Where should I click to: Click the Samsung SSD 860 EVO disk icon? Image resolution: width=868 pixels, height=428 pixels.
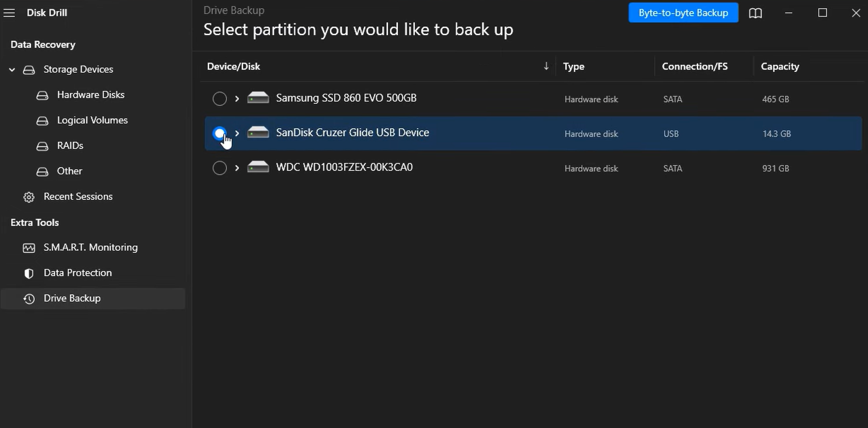(x=258, y=98)
